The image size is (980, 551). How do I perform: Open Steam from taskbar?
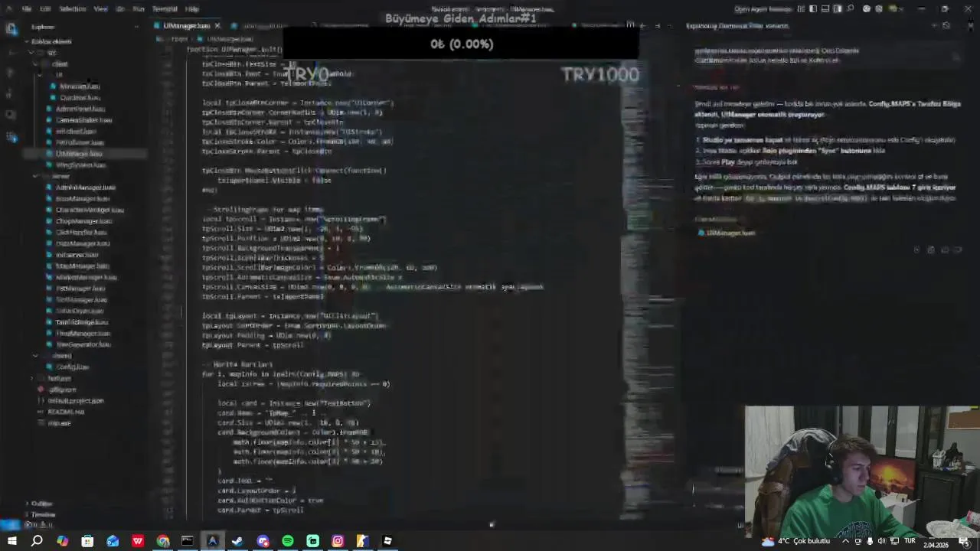[237, 541]
